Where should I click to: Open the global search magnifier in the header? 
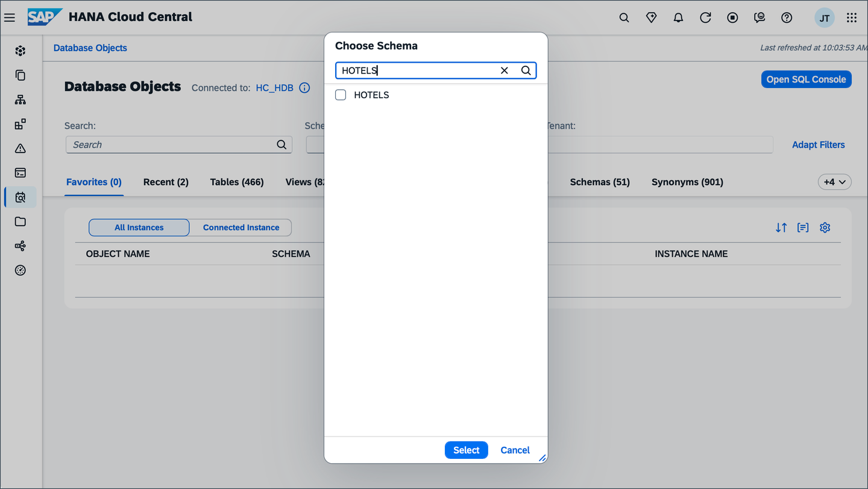point(624,17)
